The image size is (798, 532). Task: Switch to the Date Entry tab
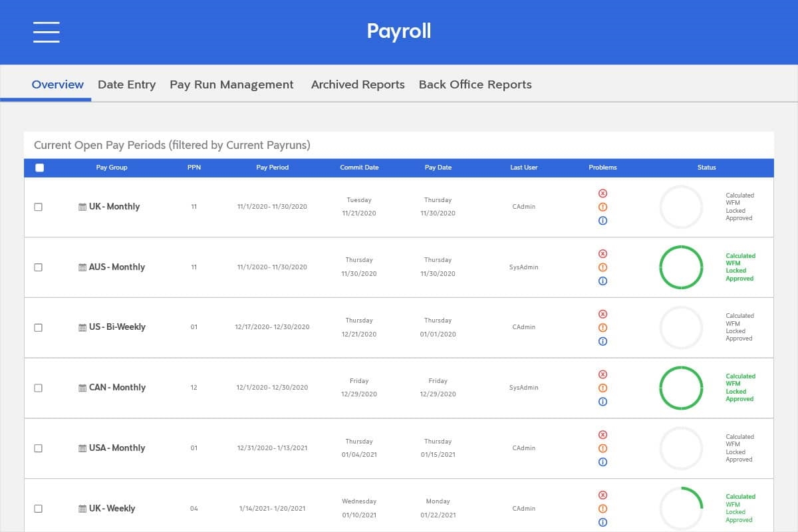[x=126, y=84]
